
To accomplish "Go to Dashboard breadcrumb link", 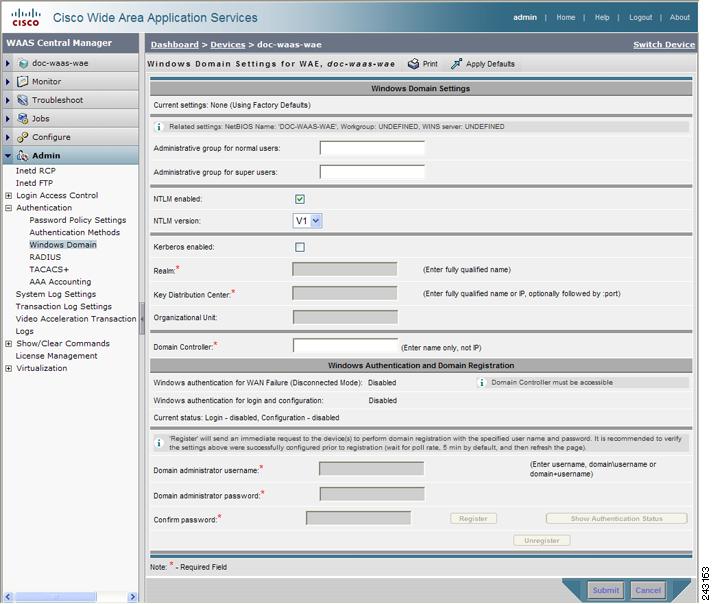I will 174,45.
